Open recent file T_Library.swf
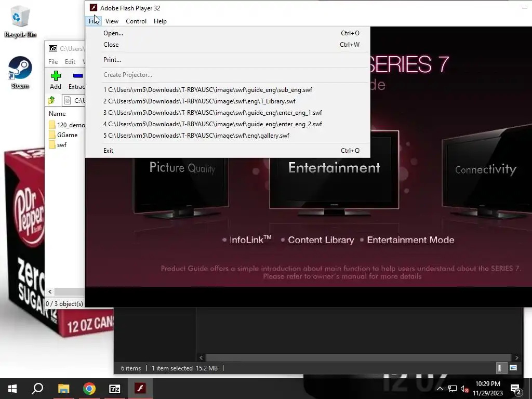Screen dimensions: 532x399 pyautogui.click(x=228, y=101)
